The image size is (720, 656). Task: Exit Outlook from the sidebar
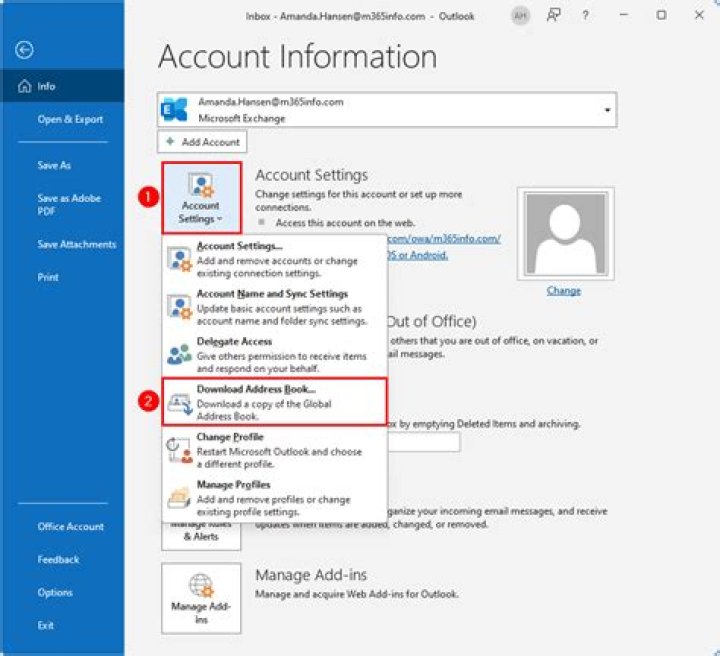(45, 625)
